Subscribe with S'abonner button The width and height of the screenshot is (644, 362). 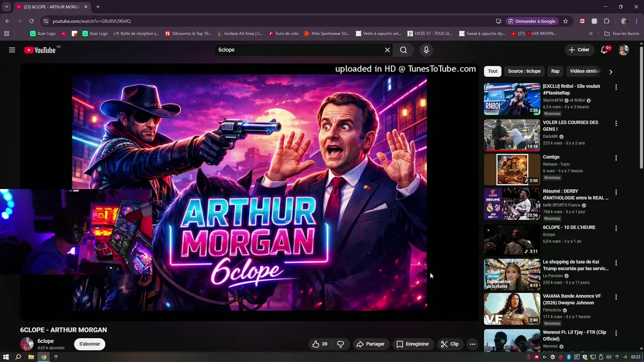(x=90, y=344)
